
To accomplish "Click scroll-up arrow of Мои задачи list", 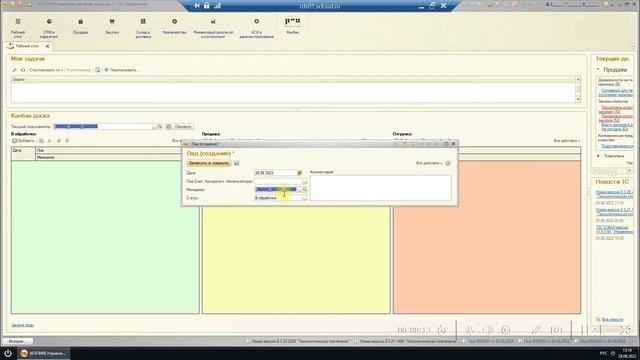I will (x=578, y=79).
